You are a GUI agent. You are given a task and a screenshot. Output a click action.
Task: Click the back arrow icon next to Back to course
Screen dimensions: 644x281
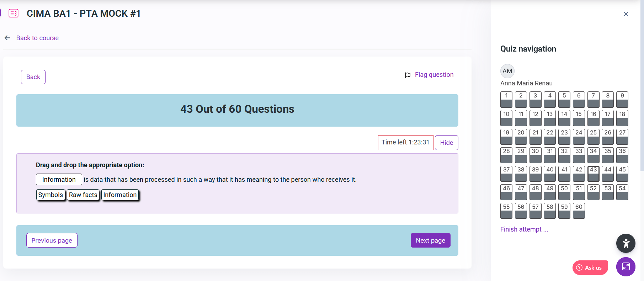coord(7,38)
